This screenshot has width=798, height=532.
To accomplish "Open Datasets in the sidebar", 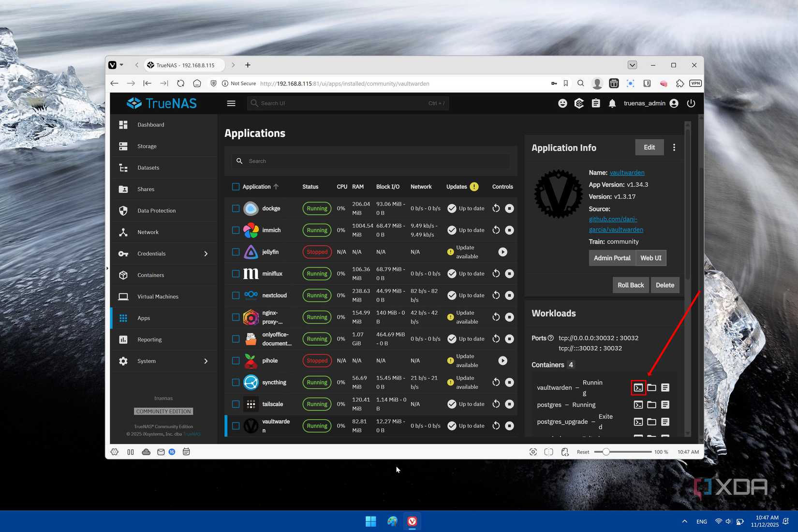I will [164, 168].
